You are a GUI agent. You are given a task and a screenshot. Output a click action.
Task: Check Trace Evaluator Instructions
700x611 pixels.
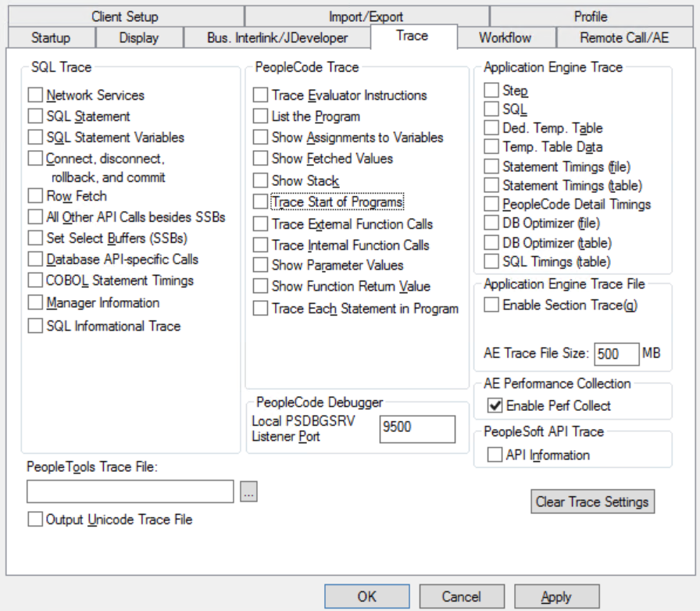261,95
